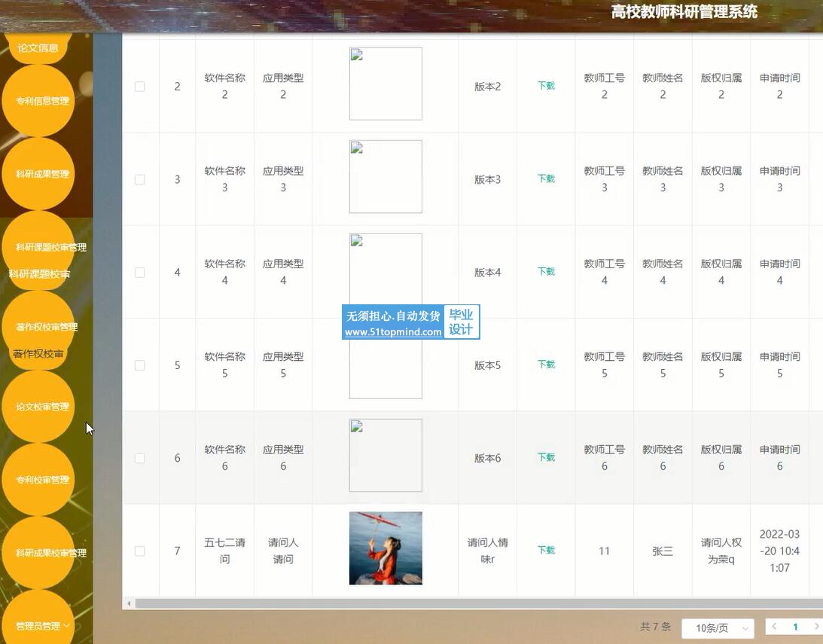Select the 请问人情味r version cell
The width and height of the screenshot is (823, 644).
[x=488, y=551]
